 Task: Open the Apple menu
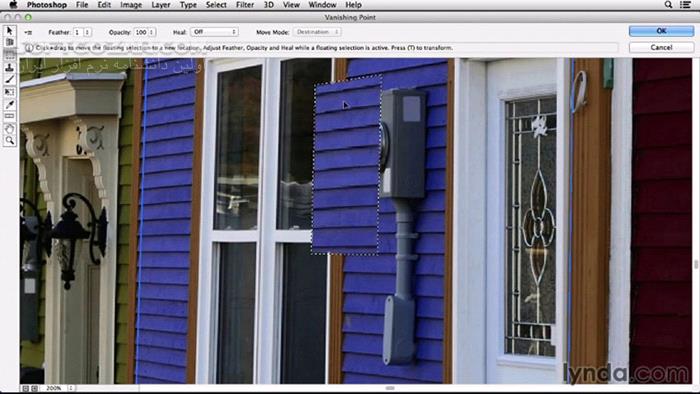pos(13,4)
